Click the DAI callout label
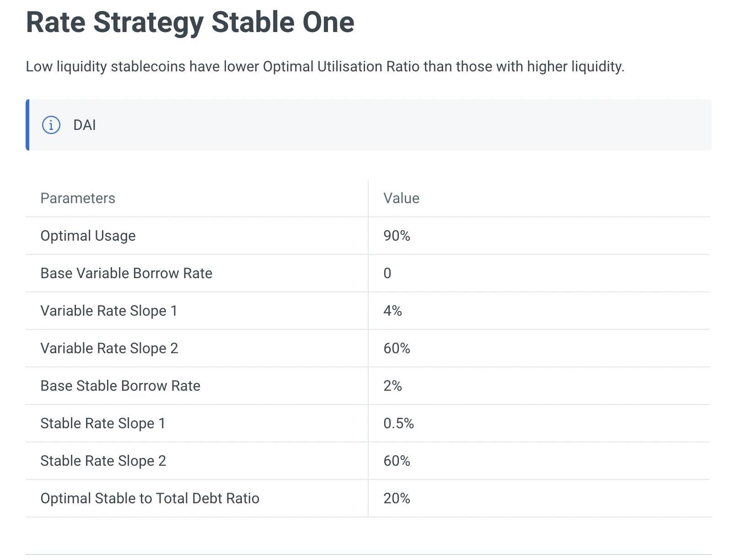The width and height of the screenshot is (741, 560). point(85,125)
